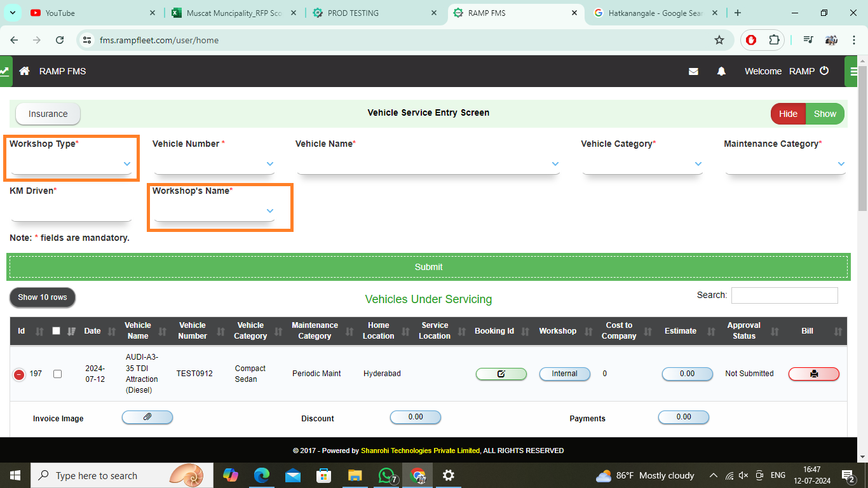Viewport: 868px width, 488px height.
Task: Open the notifications bell icon
Action: coord(721,71)
